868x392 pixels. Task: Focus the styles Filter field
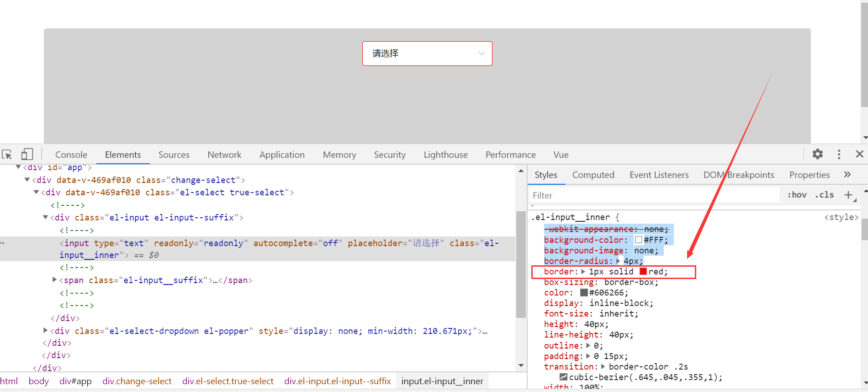[654, 195]
